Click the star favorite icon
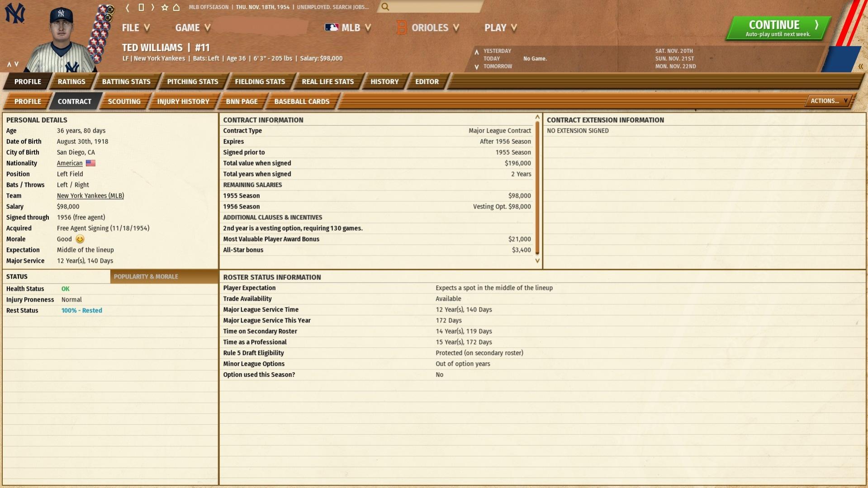This screenshot has width=868, height=488. [165, 7]
